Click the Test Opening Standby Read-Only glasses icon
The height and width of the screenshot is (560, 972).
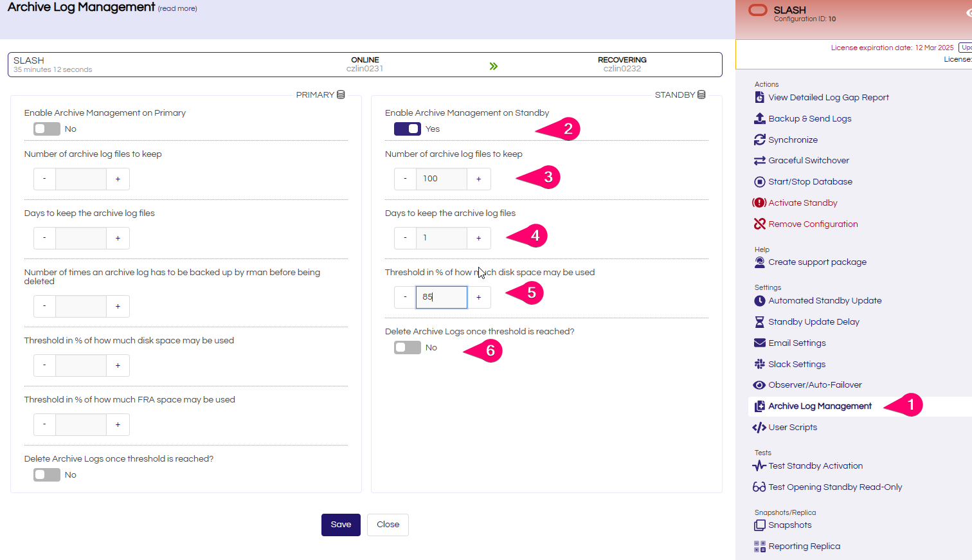(x=759, y=487)
